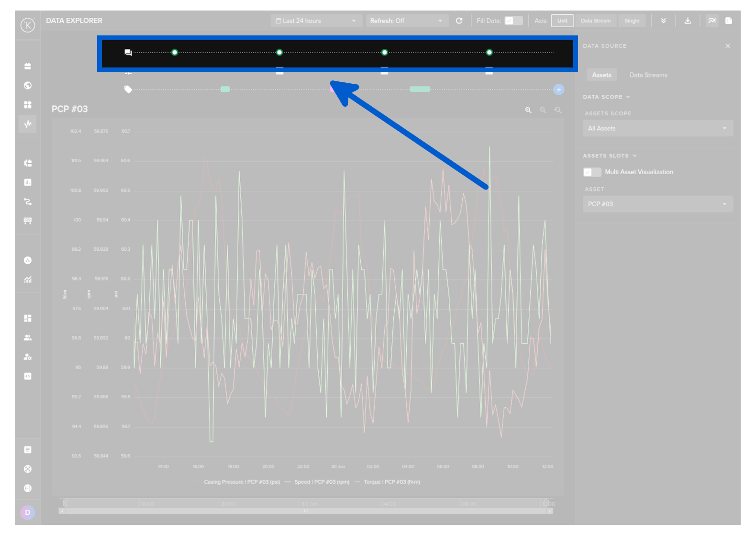Expand the All Assets scope dropdown

coord(657,128)
